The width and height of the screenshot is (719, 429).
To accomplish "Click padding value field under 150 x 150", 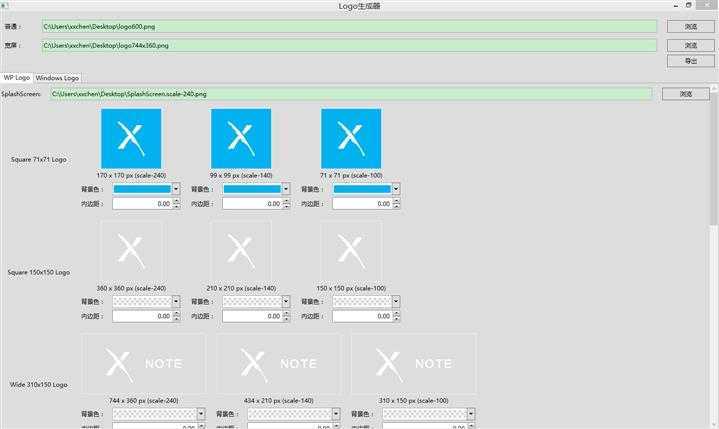I will [362, 316].
